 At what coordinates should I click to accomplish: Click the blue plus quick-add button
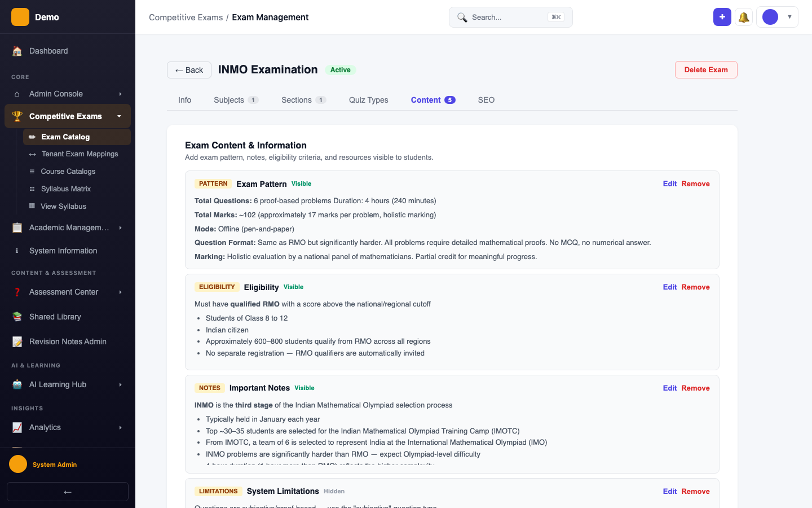click(722, 17)
